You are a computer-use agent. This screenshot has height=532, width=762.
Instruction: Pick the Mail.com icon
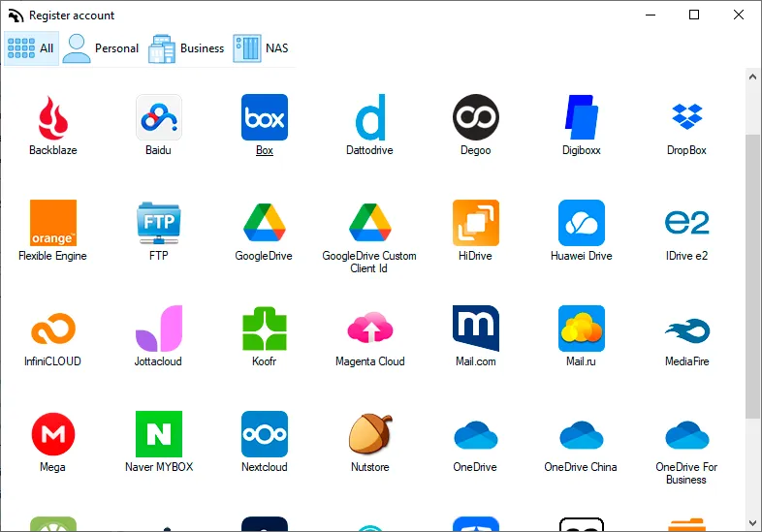(476, 329)
